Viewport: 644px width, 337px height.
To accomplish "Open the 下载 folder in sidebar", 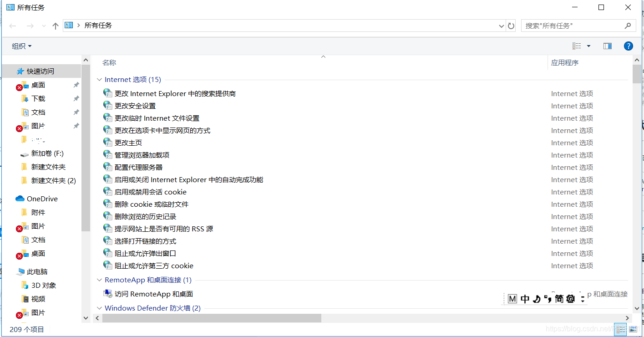I will [38, 99].
